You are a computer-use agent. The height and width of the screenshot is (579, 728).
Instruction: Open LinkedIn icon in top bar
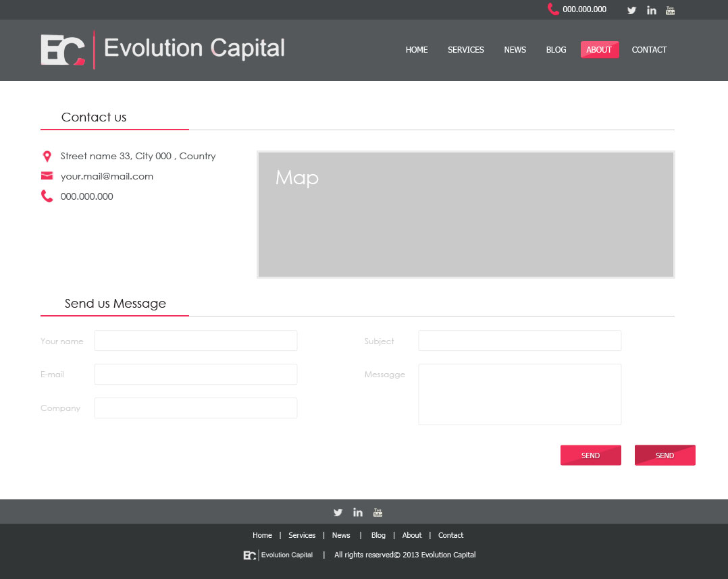point(652,10)
